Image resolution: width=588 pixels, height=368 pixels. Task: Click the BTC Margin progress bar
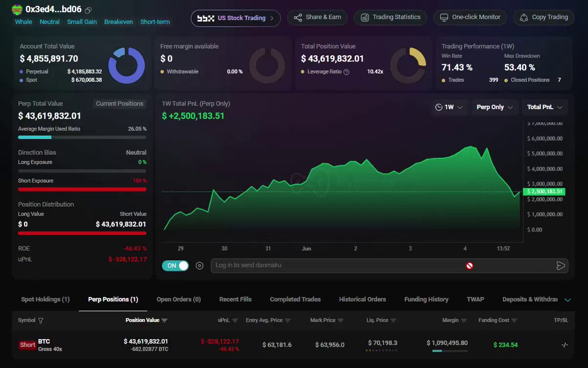pos(450,351)
